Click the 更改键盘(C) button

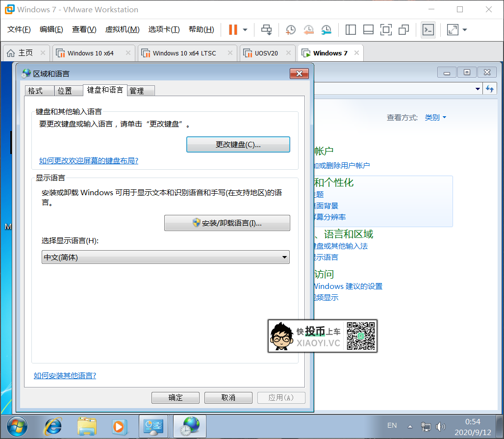click(238, 144)
